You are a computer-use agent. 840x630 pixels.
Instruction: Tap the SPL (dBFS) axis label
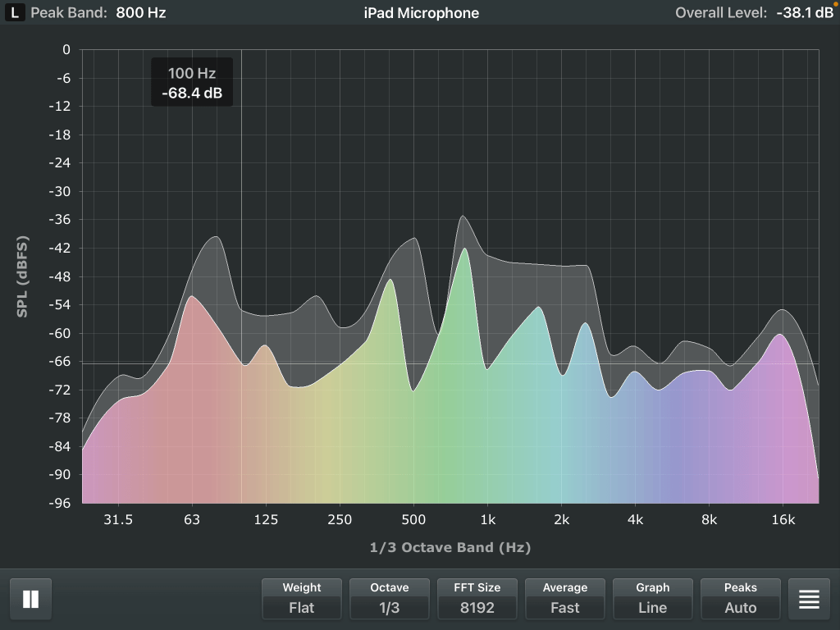point(22,276)
